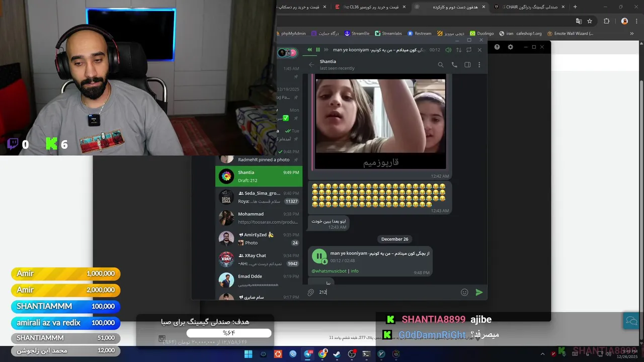Switch to the gaming CHAIR Redragon tab
The height and width of the screenshot is (362, 644).
[530, 7]
